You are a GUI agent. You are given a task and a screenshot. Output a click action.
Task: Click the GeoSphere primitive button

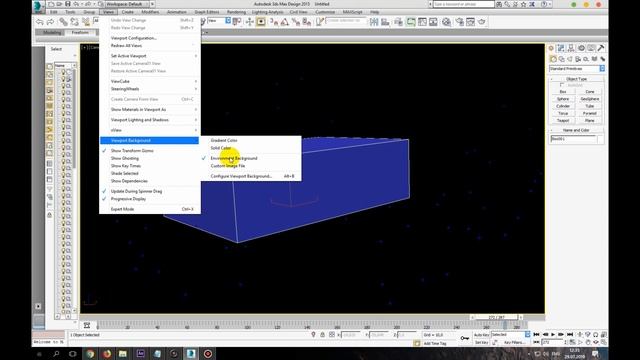(x=589, y=99)
